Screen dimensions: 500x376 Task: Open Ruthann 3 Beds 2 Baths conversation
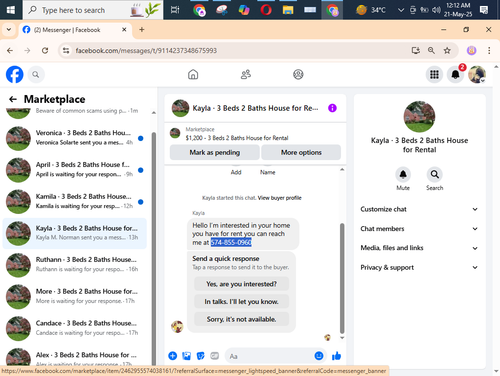(75, 265)
